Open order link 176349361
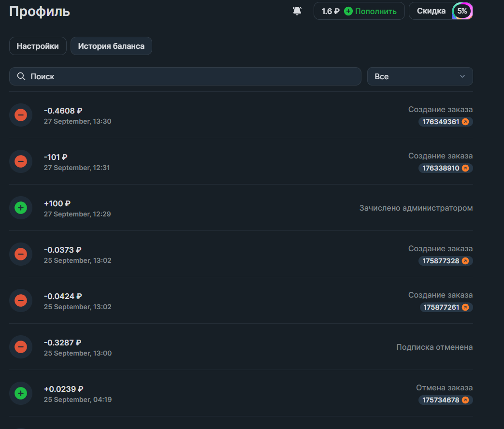Viewport: 504px width, 429px height. (441, 122)
